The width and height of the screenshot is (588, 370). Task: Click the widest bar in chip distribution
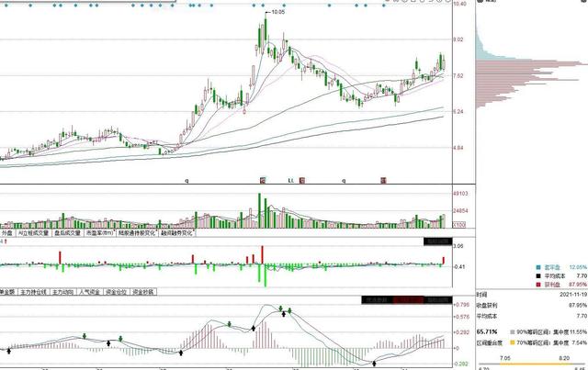point(532,63)
